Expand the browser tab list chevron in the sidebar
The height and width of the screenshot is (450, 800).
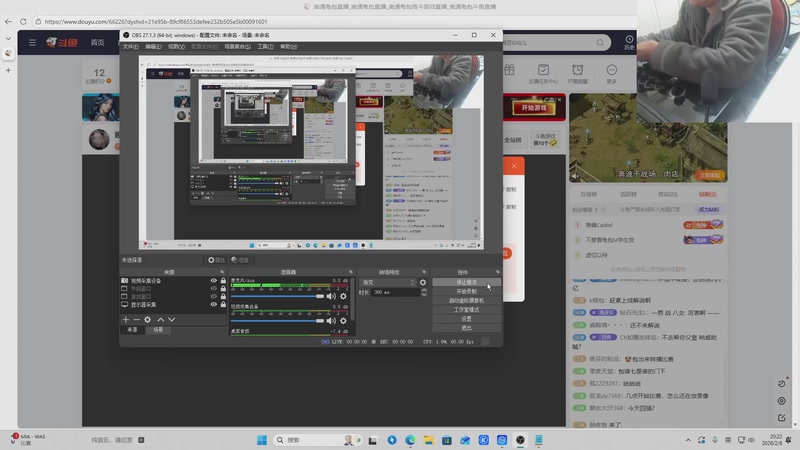(8, 38)
